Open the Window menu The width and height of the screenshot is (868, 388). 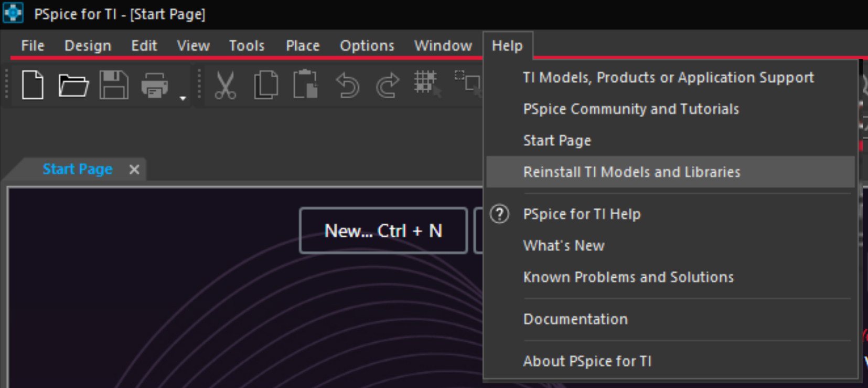pos(443,46)
